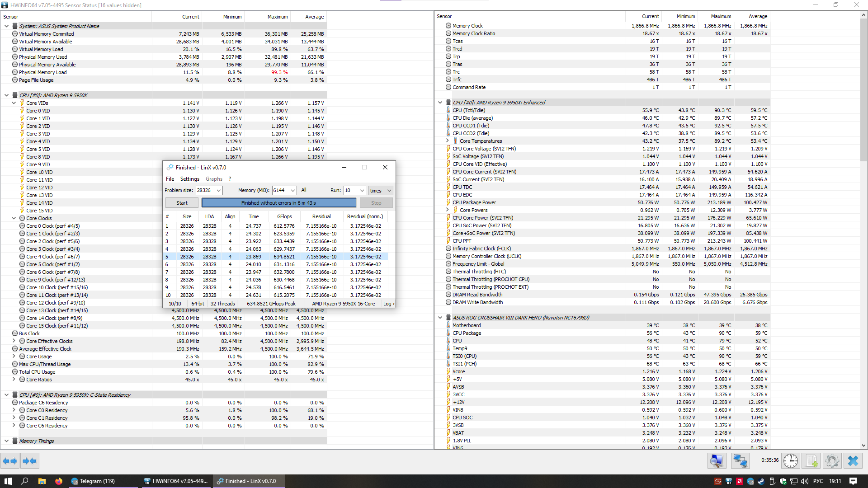Click the blue X close sensors icon
Image resolution: width=868 pixels, height=488 pixels.
pos(853,461)
